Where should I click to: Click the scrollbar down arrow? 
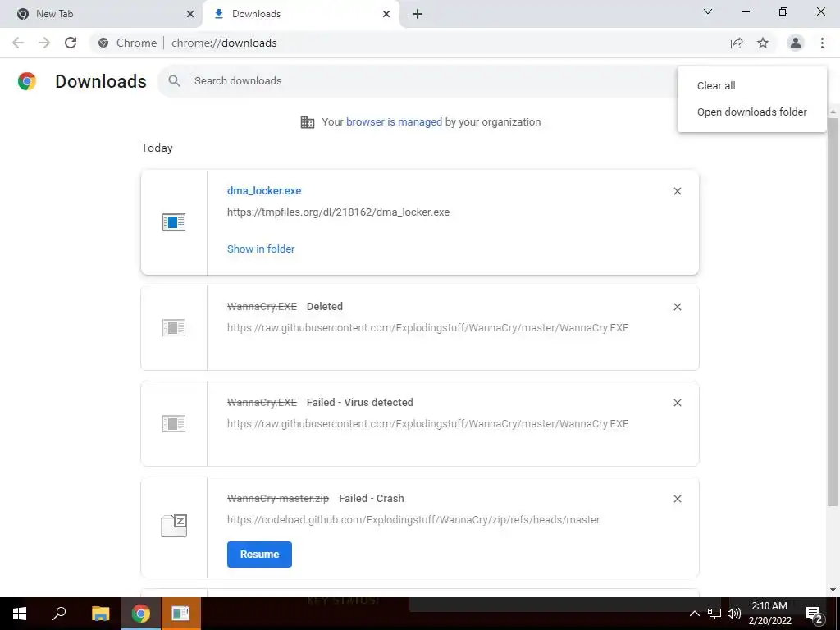click(x=833, y=590)
